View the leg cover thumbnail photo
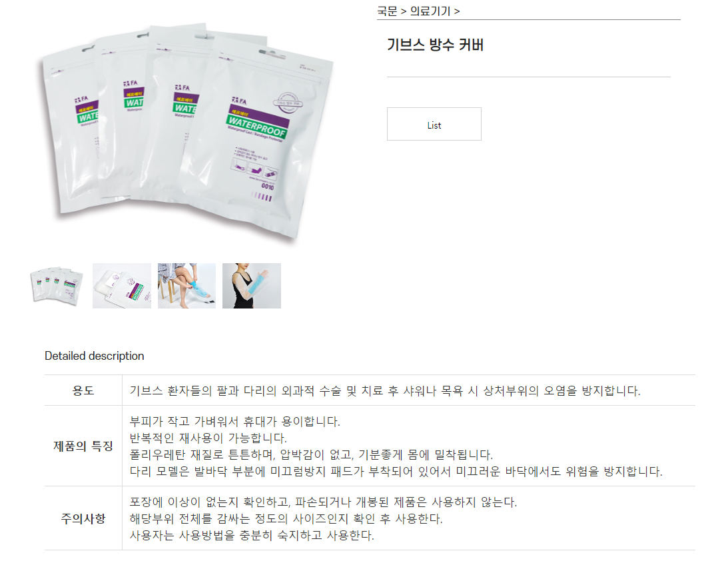 (x=186, y=286)
